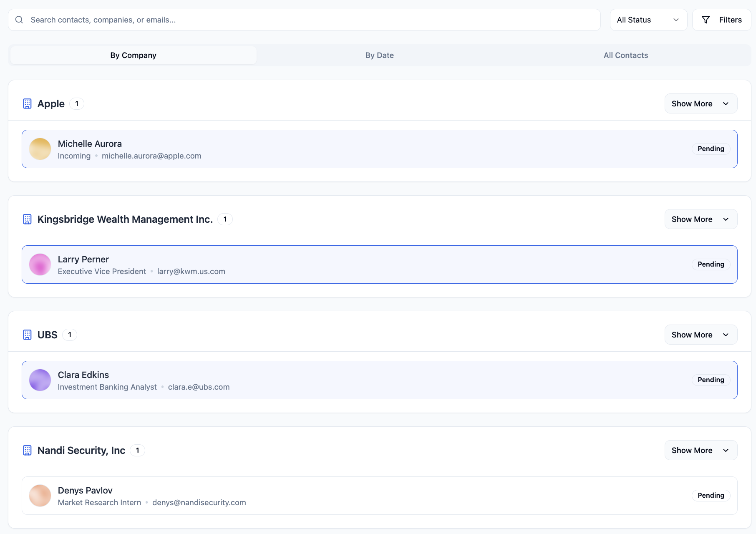756x534 pixels.
Task: Expand Show More for Apple
Action: (701, 103)
